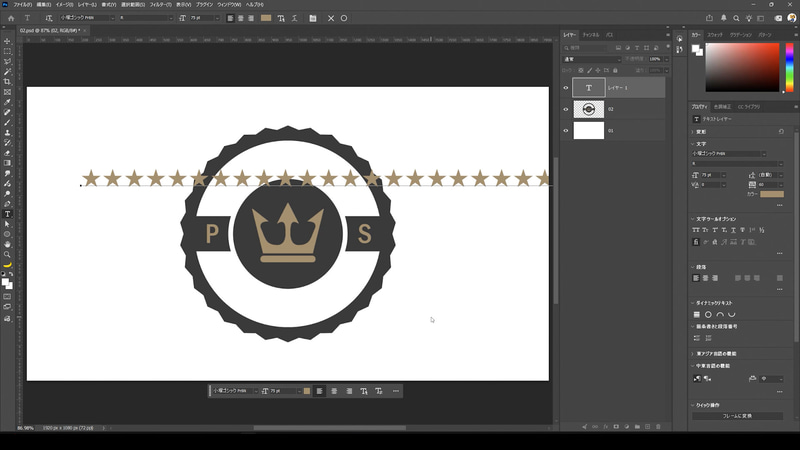Click the hue slider in Color panel
The height and width of the screenshot is (450, 800).
[x=789, y=67]
